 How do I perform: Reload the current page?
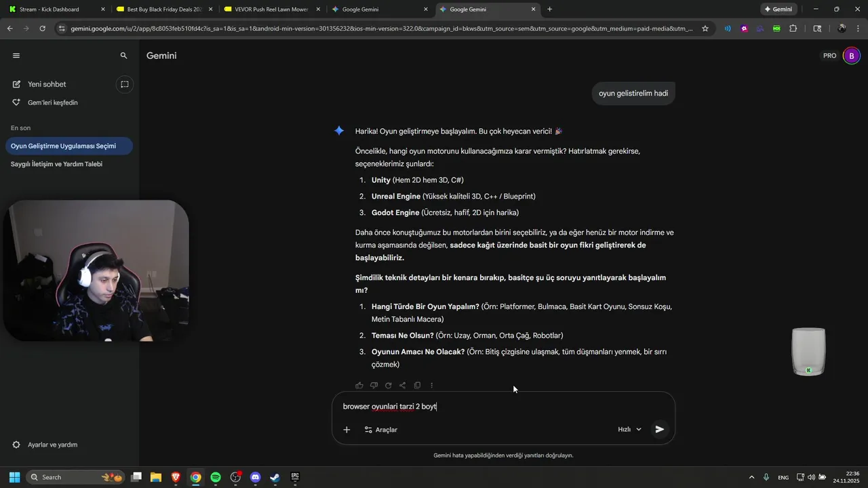pos(42,28)
